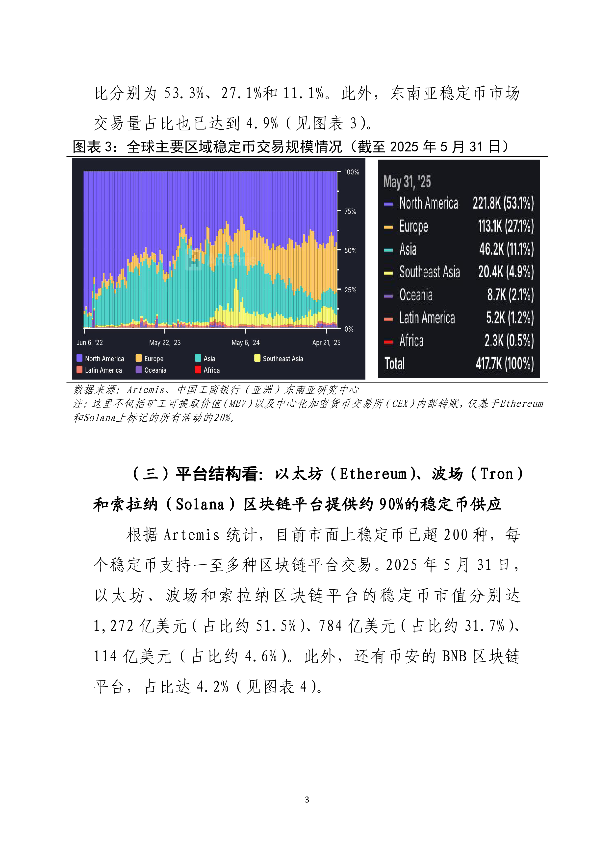The height and width of the screenshot is (868, 614).
Task: Click the 0% y-axis label
Action: [x=349, y=329]
